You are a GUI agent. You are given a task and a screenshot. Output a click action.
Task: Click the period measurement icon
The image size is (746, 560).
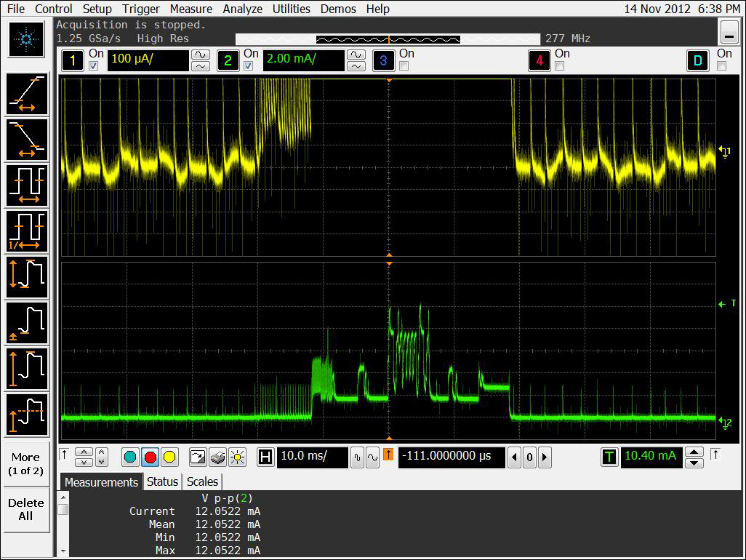click(x=27, y=185)
